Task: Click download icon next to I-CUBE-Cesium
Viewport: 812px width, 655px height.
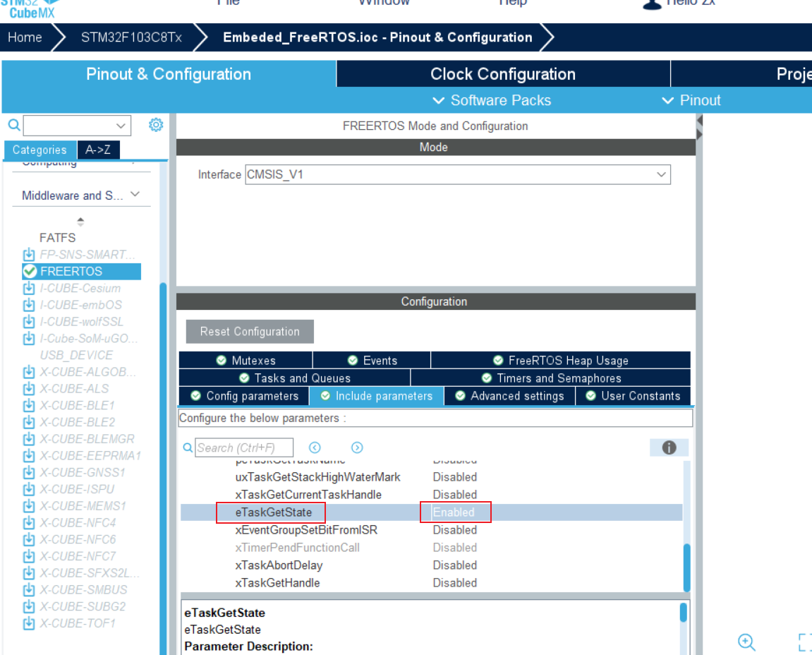Action: 29,288
